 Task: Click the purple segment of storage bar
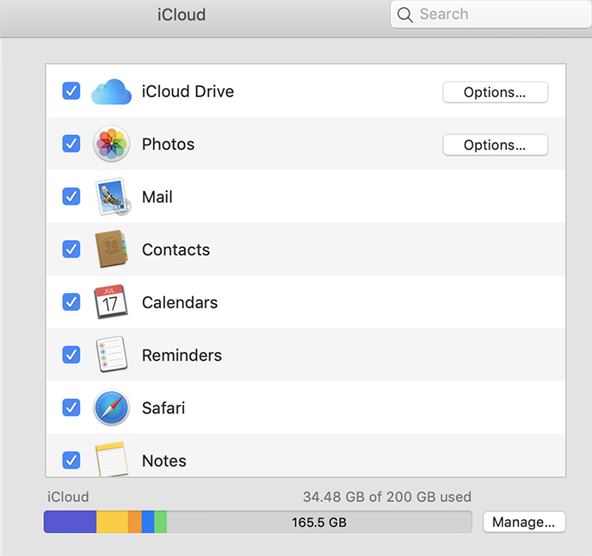70,522
